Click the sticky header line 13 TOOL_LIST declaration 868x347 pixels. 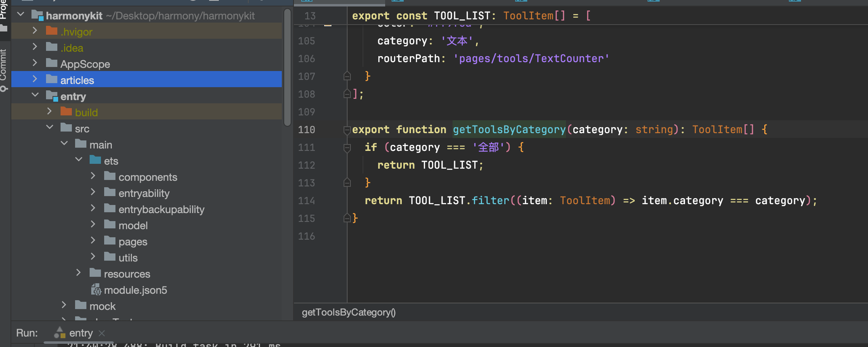coord(472,16)
